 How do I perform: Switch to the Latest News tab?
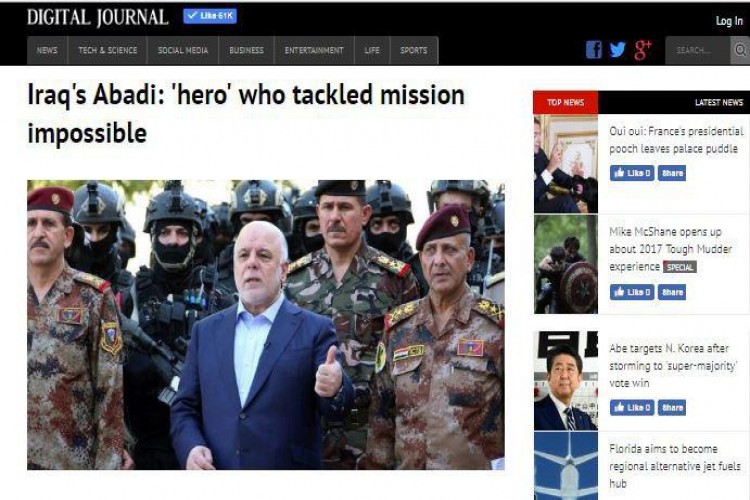(718, 102)
